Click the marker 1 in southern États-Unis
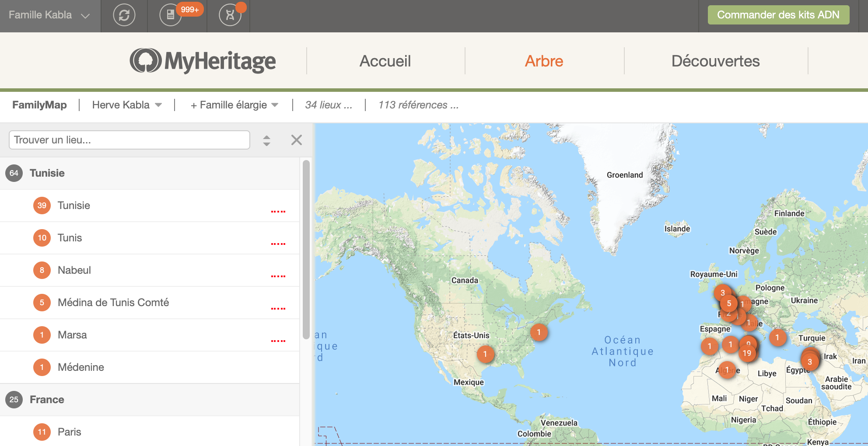Screen dimensions: 868x446 [x=485, y=354]
